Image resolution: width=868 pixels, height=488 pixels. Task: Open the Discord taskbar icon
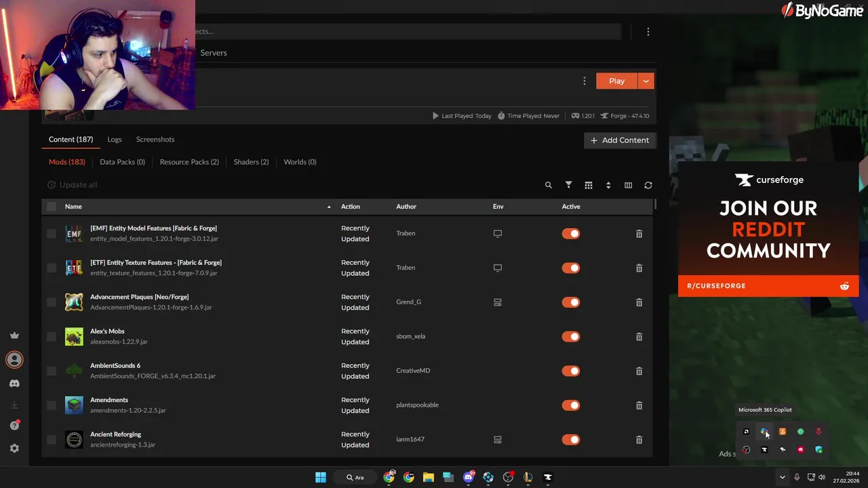point(468,477)
